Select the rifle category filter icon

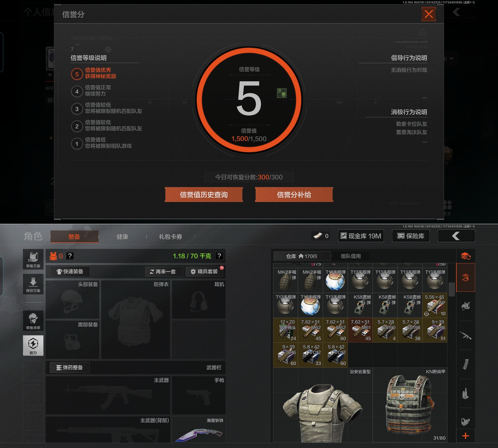click(465, 335)
